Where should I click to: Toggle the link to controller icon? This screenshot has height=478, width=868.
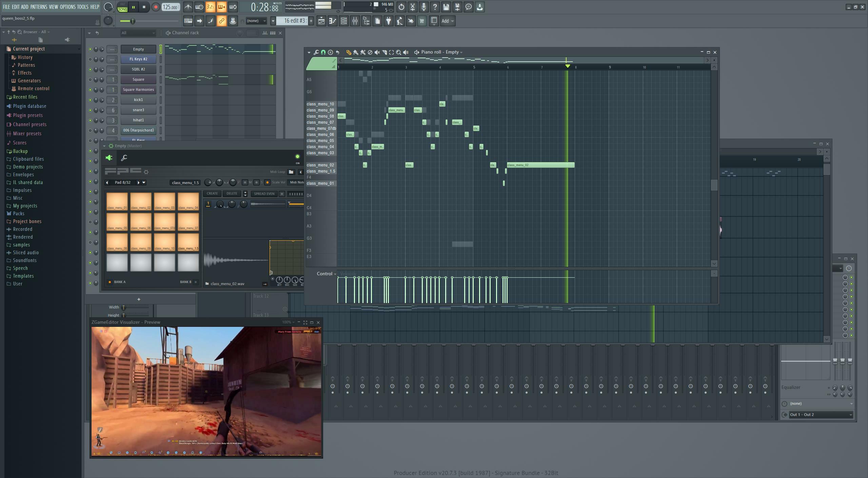coord(222,21)
